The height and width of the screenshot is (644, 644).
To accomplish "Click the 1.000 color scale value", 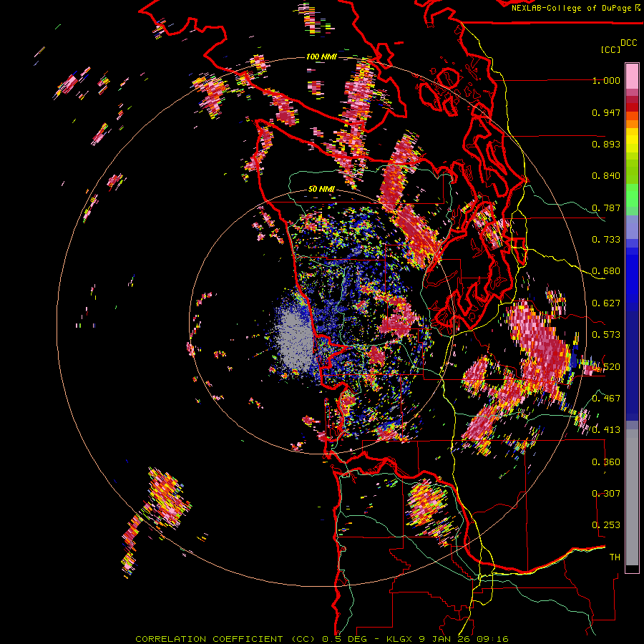I will 606,80.
